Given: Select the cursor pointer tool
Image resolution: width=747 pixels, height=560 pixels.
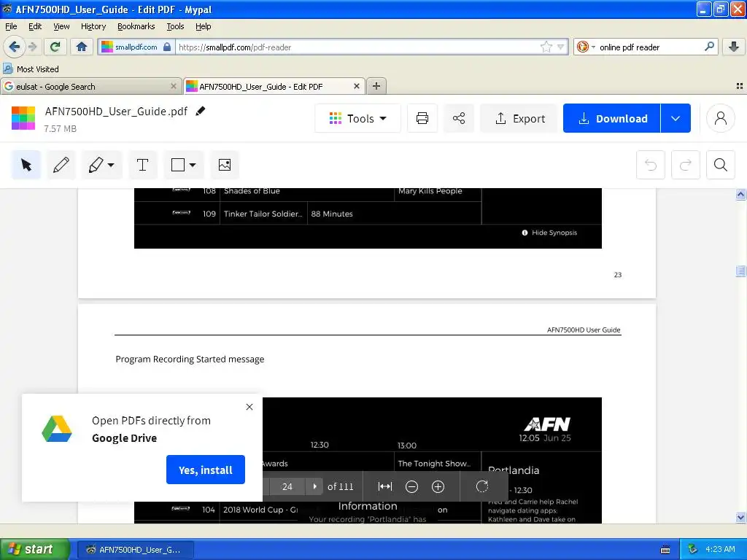Looking at the screenshot, I should coord(26,166).
